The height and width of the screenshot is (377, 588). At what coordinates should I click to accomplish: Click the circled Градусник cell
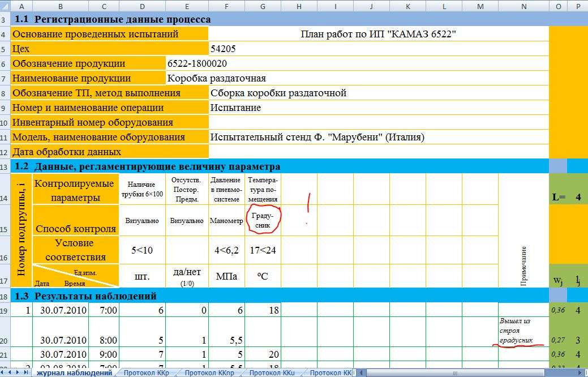[x=263, y=220]
